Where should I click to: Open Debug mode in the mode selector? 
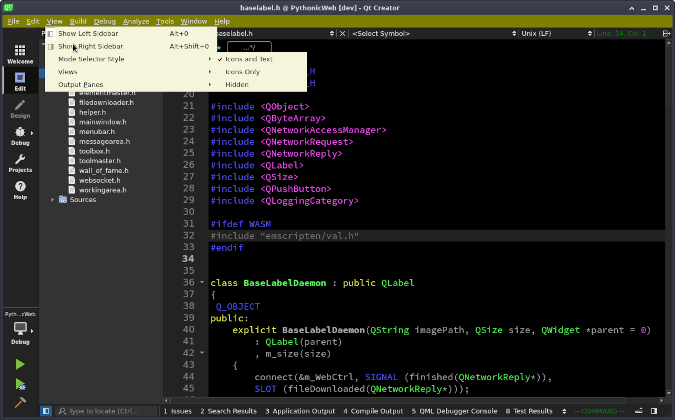click(20, 136)
